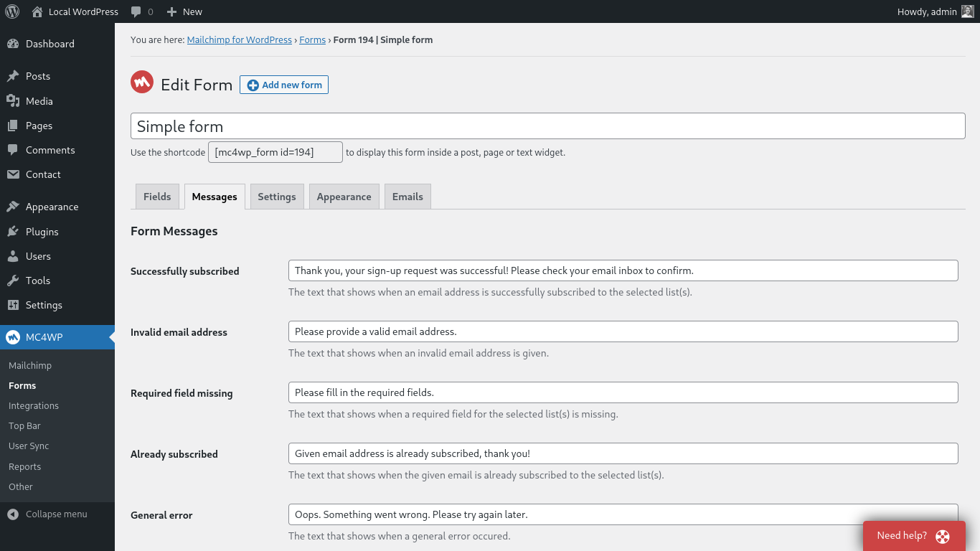This screenshot has height=551, width=980.
Task: Follow the Mailchimp for WordPress breadcrumb link
Action: (x=239, y=40)
